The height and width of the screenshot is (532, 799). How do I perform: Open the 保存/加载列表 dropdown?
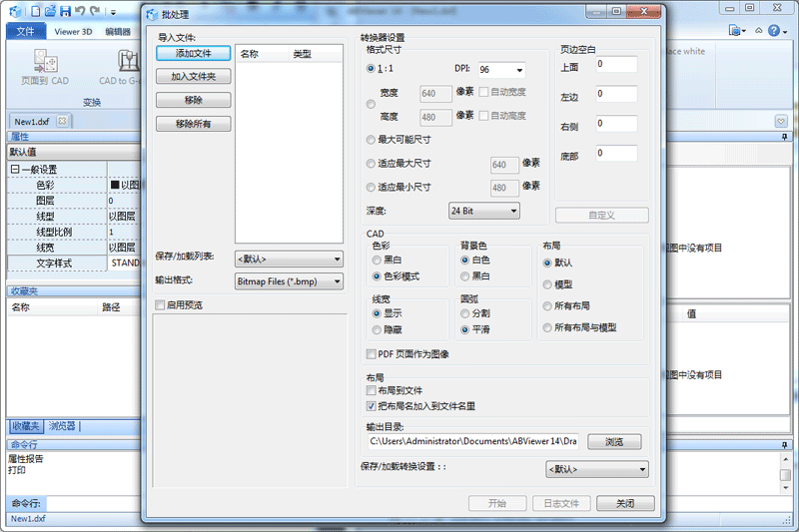click(x=289, y=260)
